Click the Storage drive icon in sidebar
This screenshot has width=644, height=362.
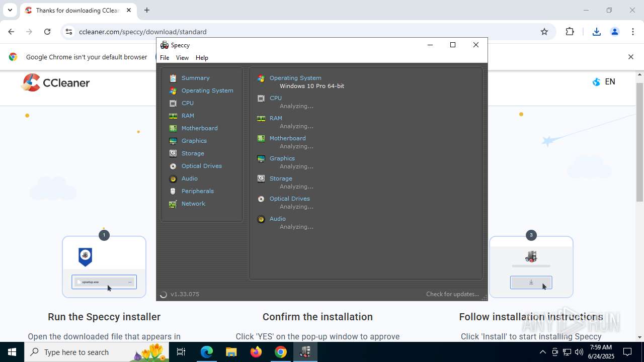coord(173,153)
